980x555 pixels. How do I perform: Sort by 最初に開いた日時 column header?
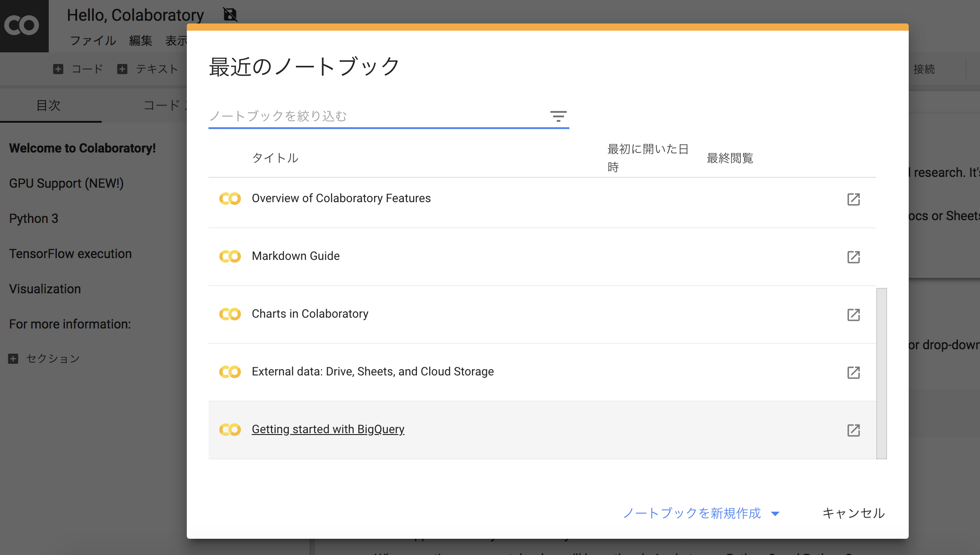tap(648, 158)
